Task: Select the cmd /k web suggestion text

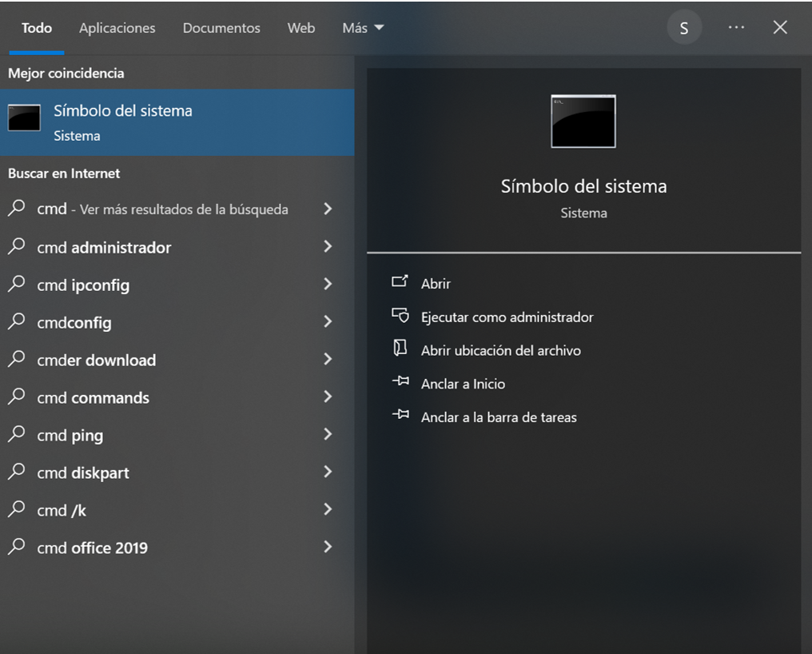Action: [x=61, y=511]
